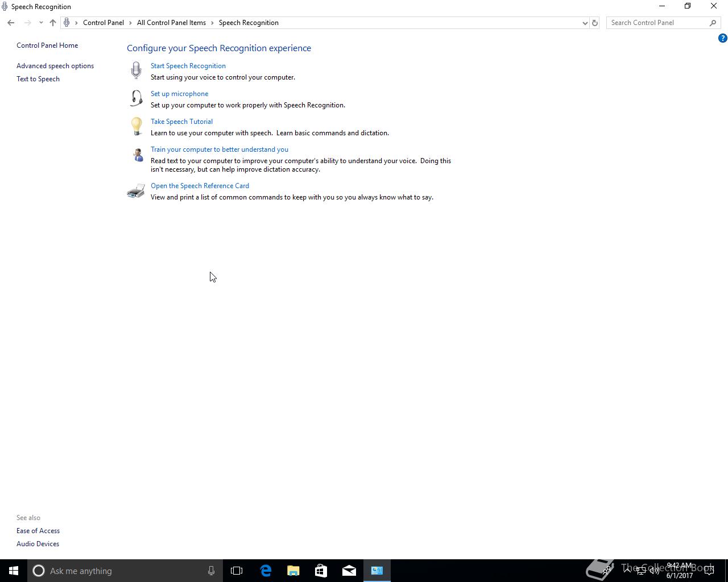Refresh the Speech Recognition page
The image size is (728, 582).
pos(595,23)
